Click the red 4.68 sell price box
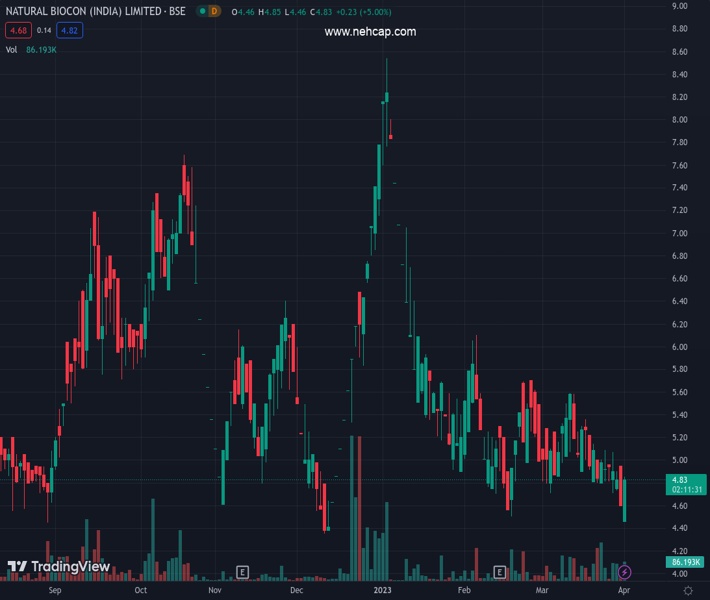The height and width of the screenshot is (600, 710). pos(17,31)
